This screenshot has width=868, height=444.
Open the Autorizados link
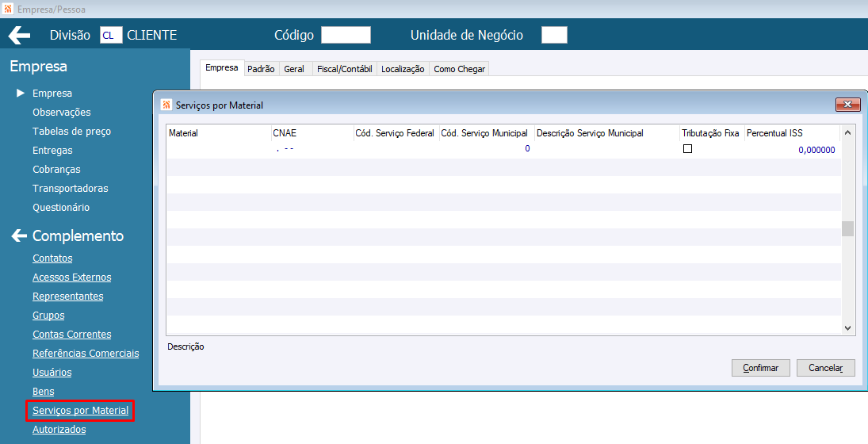[59, 430]
